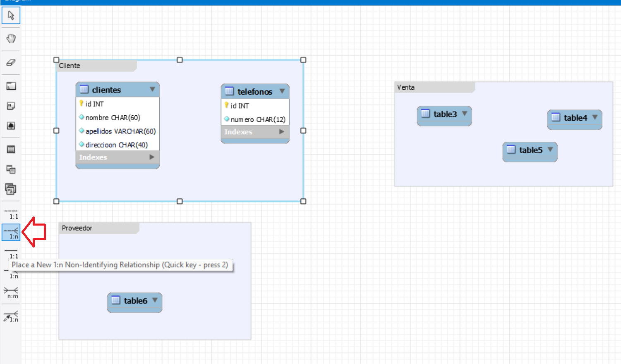This screenshot has width=621, height=364.
Task: Click the table6 table icon
Action: click(116, 300)
